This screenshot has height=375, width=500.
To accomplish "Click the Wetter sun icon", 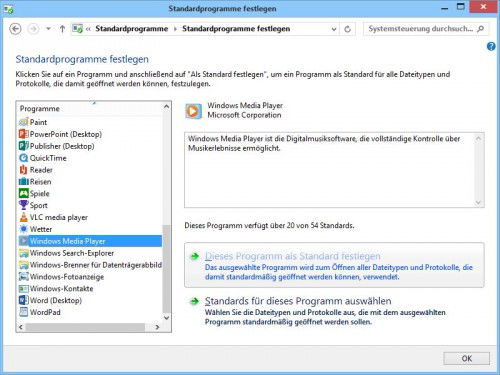I will [x=23, y=229].
